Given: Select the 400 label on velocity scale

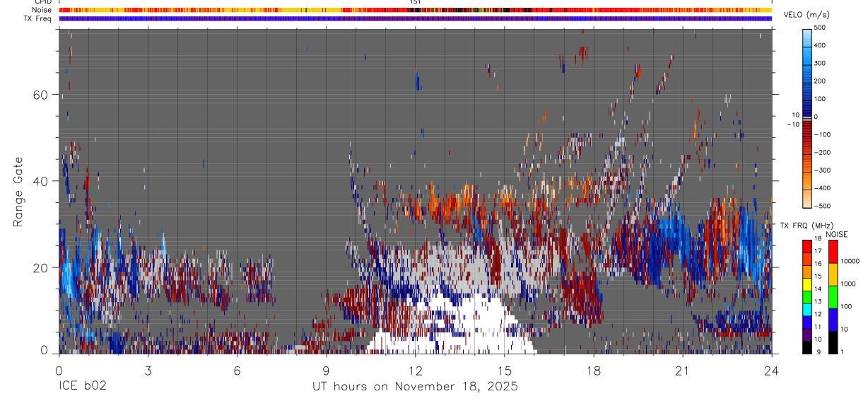Looking at the screenshot, I should pyautogui.click(x=820, y=45).
